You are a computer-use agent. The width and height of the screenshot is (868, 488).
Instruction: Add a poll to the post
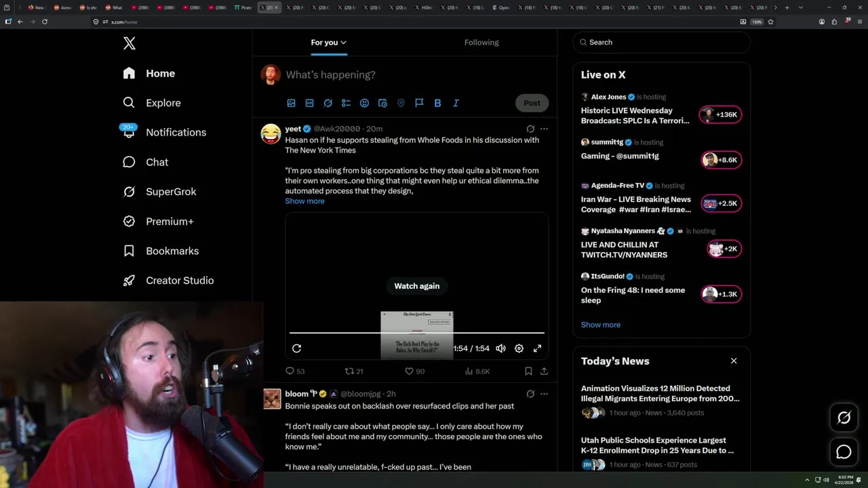tap(346, 103)
